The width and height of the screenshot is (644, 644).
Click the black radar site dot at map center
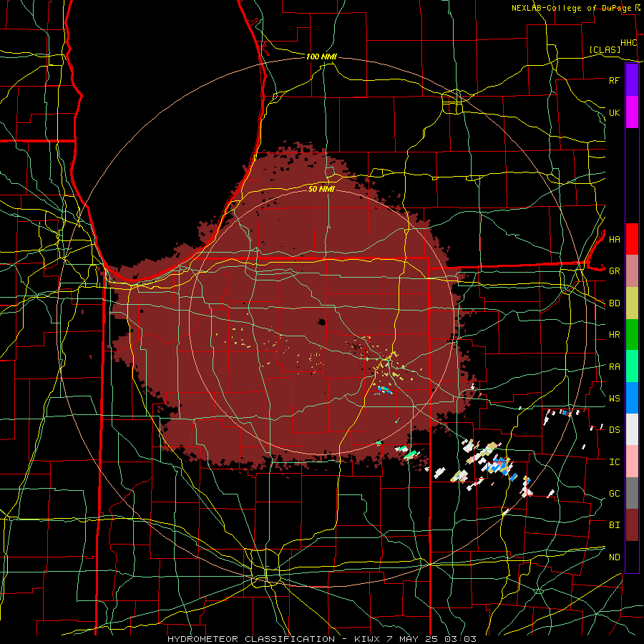[322, 322]
